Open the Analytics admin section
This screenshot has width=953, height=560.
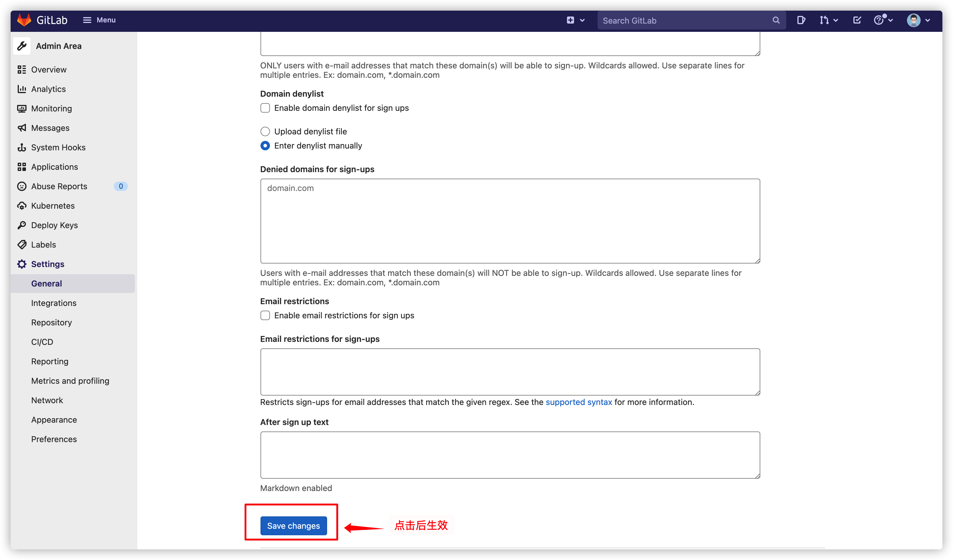point(49,89)
